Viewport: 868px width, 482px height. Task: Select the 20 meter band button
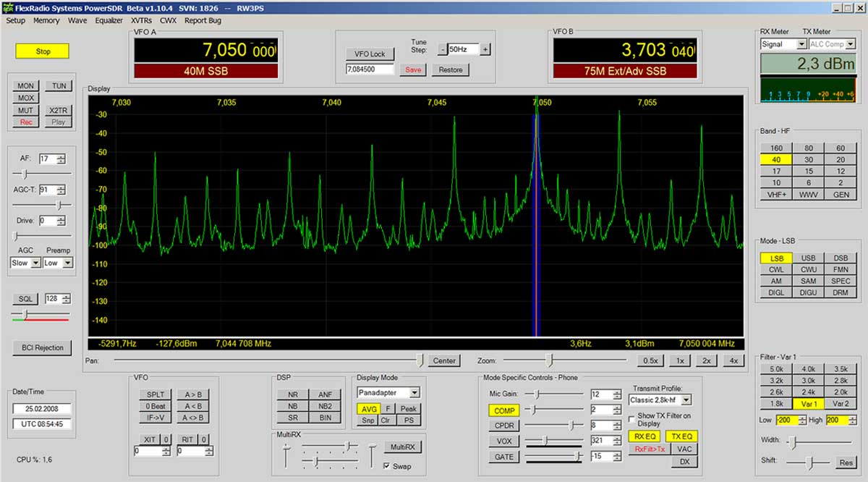pos(840,159)
